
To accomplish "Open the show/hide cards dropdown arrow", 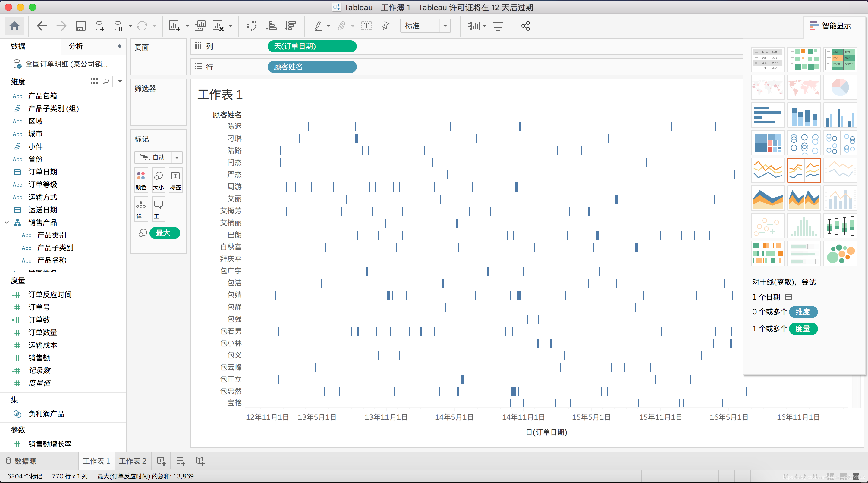I will coord(485,26).
